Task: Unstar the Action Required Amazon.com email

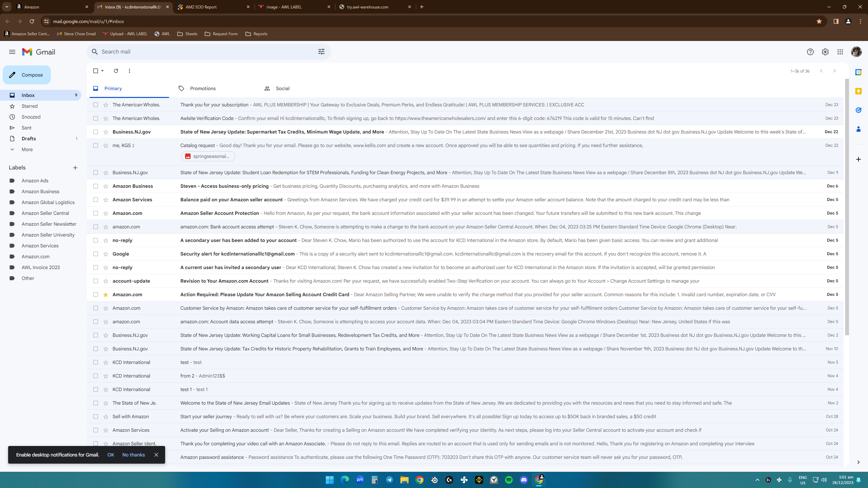Action: tap(105, 294)
